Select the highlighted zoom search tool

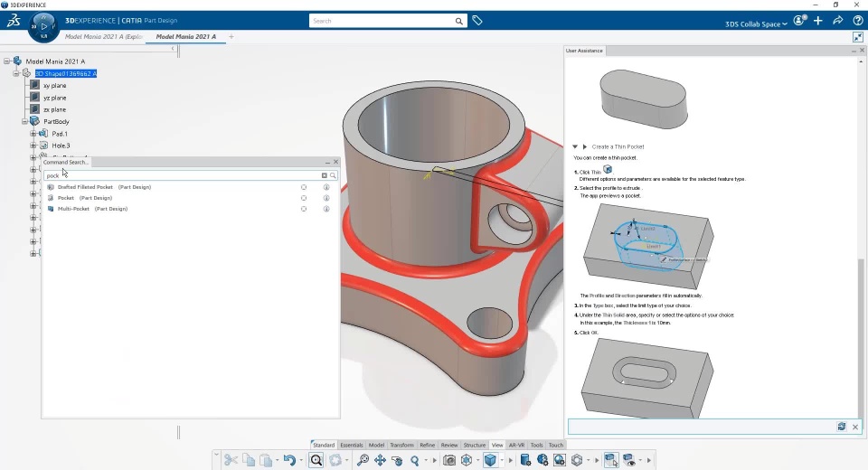coord(316,460)
